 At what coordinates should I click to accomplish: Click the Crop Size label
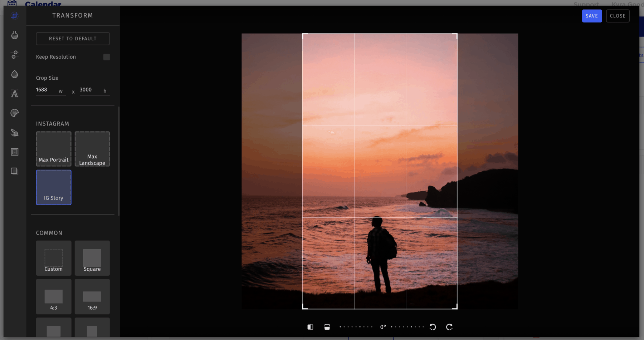point(47,78)
